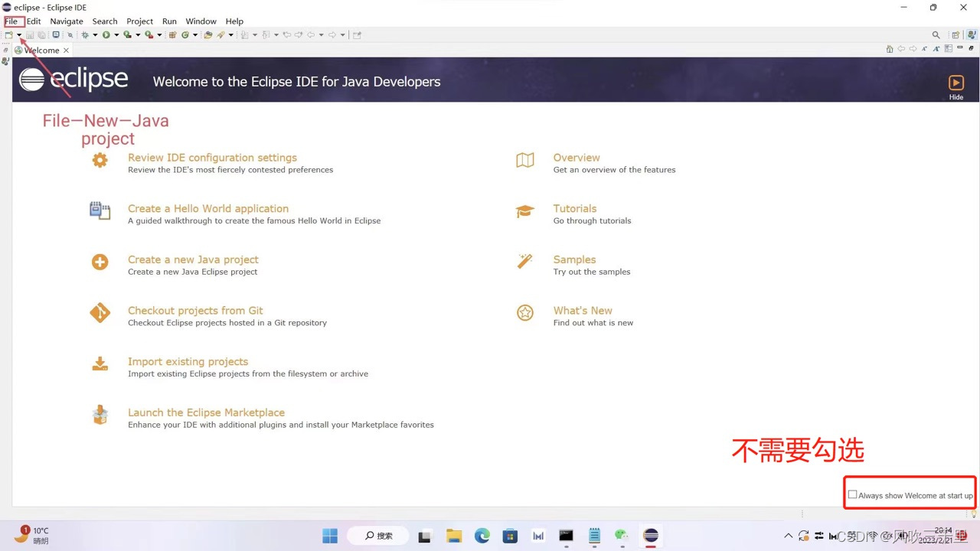Open the Run menu

tap(169, 21)
